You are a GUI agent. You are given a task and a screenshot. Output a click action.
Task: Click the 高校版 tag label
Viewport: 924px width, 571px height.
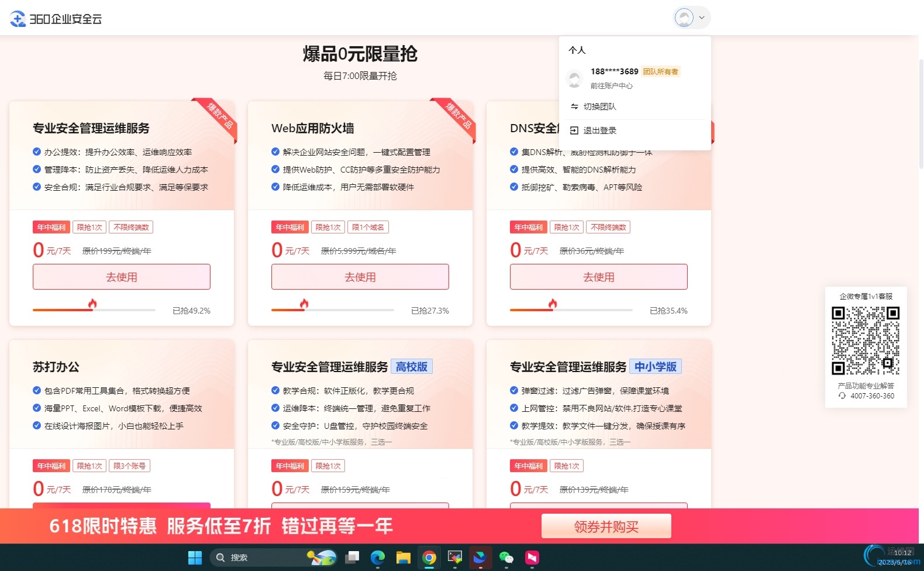412,367
